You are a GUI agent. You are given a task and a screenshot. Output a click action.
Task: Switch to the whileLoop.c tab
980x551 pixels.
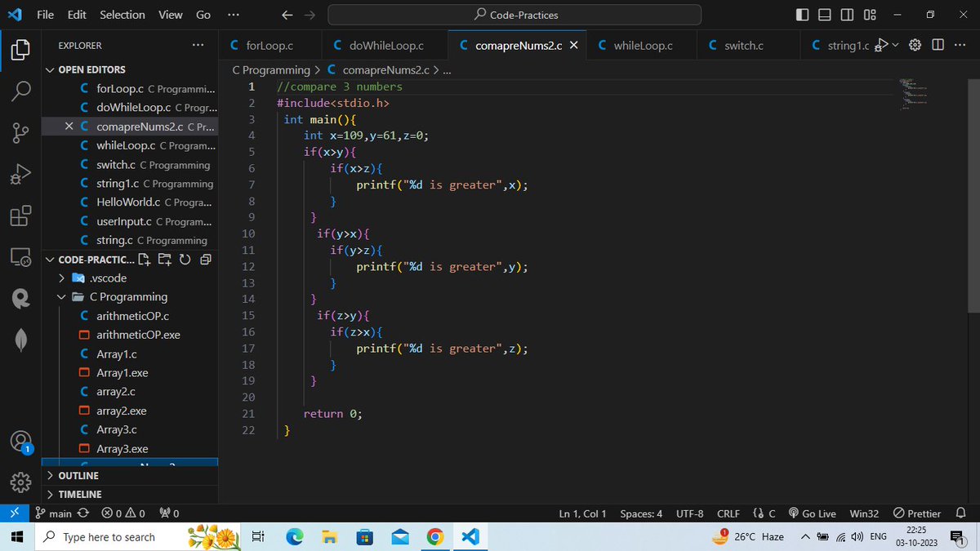coord(642,46)
